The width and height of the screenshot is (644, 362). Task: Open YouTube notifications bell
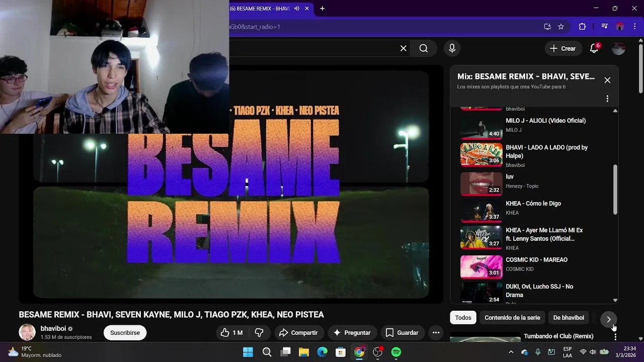click(x=594, y=49)
